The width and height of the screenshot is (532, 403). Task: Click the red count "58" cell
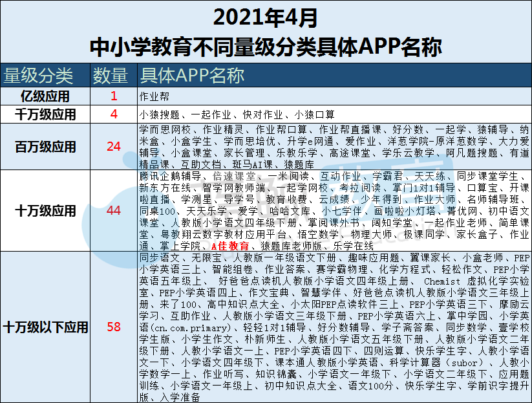pos(114,327)
